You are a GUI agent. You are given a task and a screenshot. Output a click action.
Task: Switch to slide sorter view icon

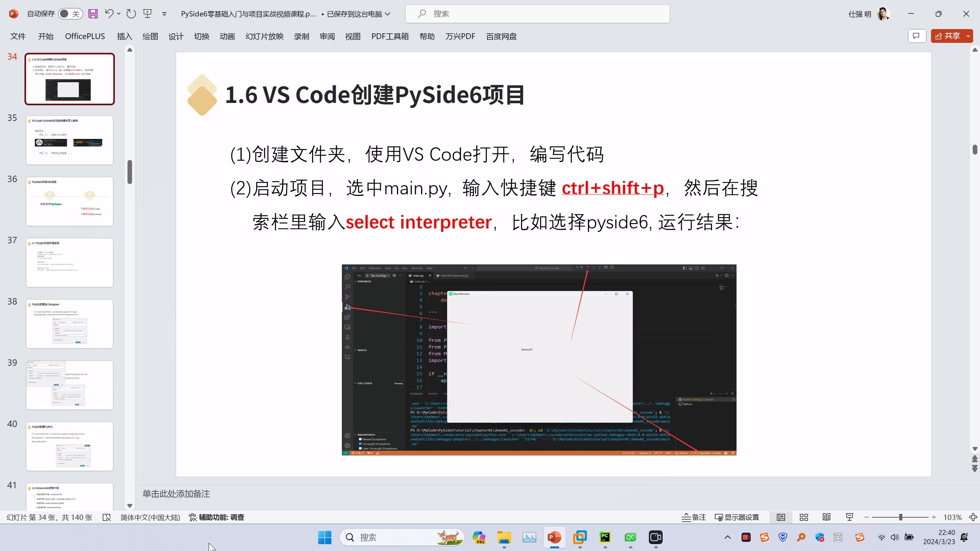(x=804, y=517)
